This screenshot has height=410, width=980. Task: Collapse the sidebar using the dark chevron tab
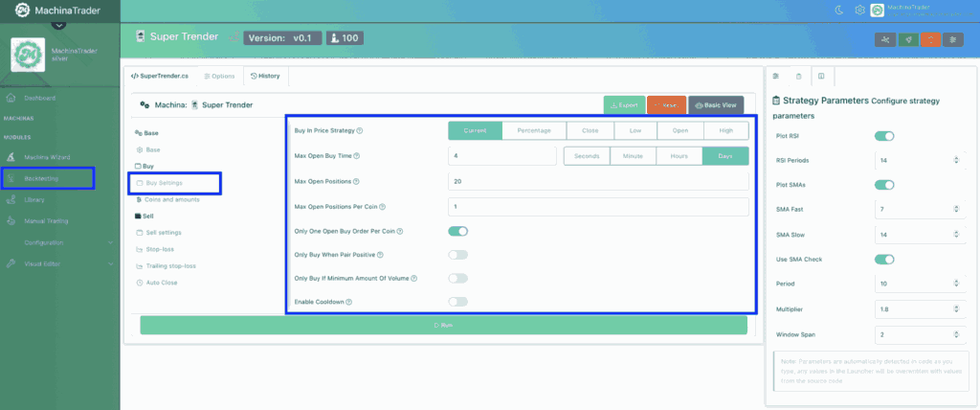coord(58,26)
